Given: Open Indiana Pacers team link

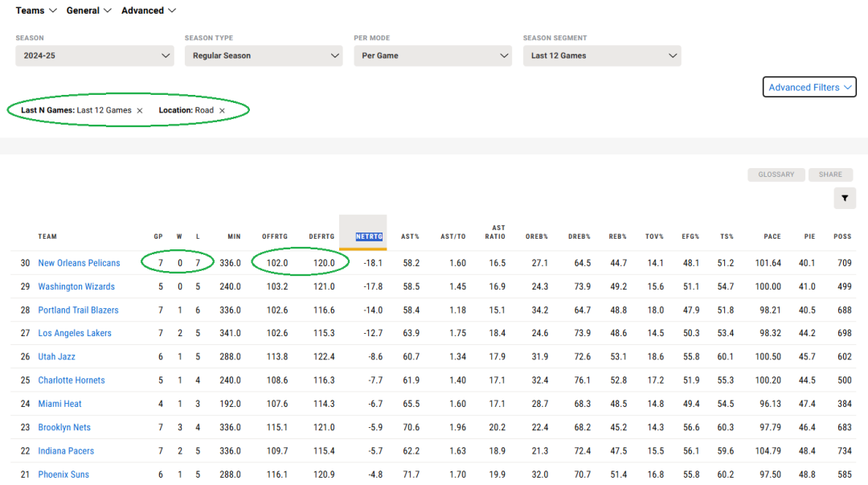Looking at the screenshot, I should click(x=66, y=450).
